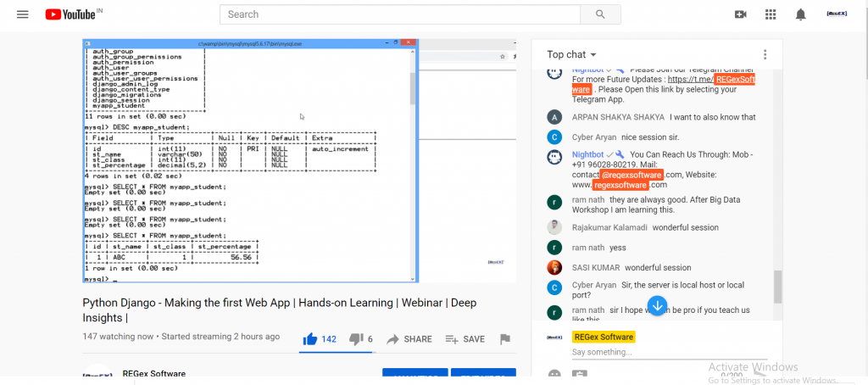Open the REGex Software channel name
Viewport: 868px width, 385px height.
(154, 374)
